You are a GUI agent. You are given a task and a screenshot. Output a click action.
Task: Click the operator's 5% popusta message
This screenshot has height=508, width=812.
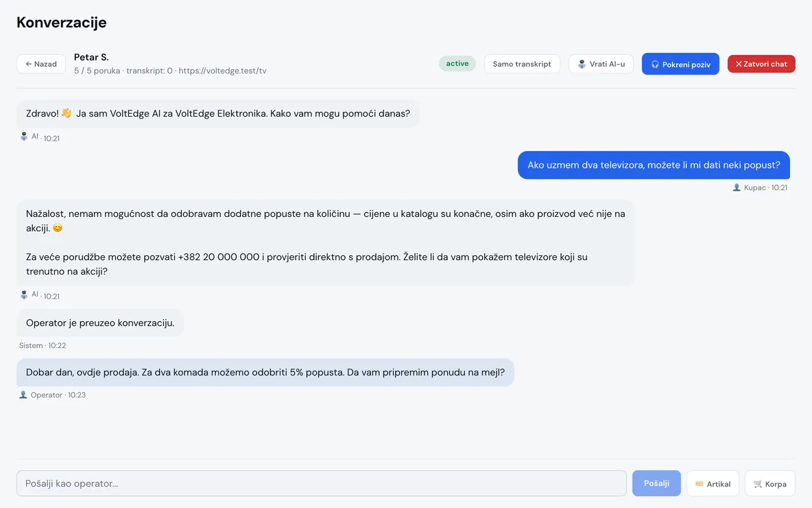tap(265, 372)
